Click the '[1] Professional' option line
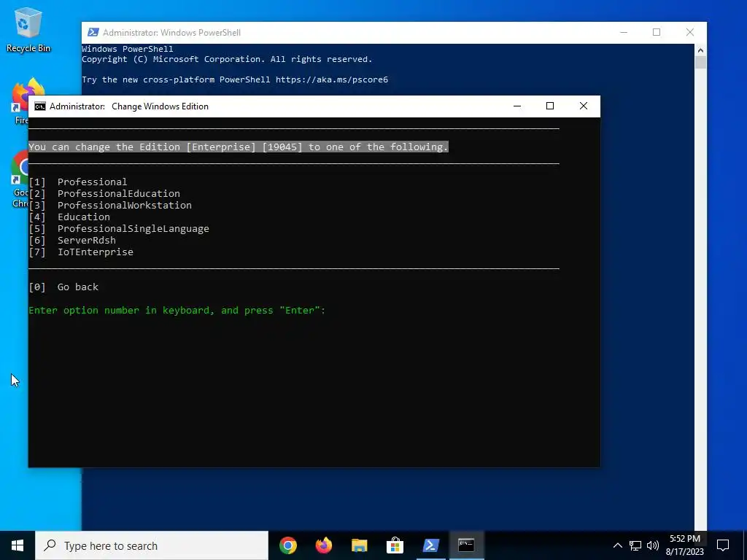The width and height of the screenshot is (747, 560). (78, 182)
